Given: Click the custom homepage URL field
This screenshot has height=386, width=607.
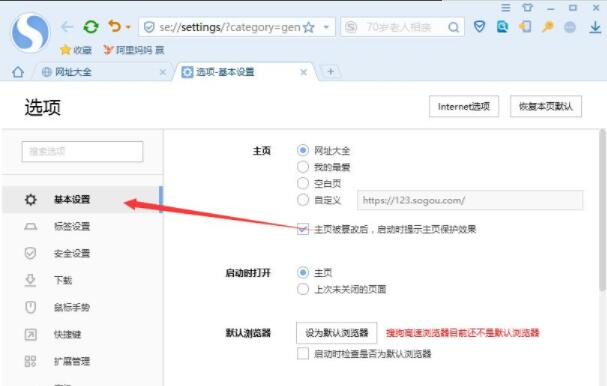Looking at the screenshot, I should pos(470,200).
